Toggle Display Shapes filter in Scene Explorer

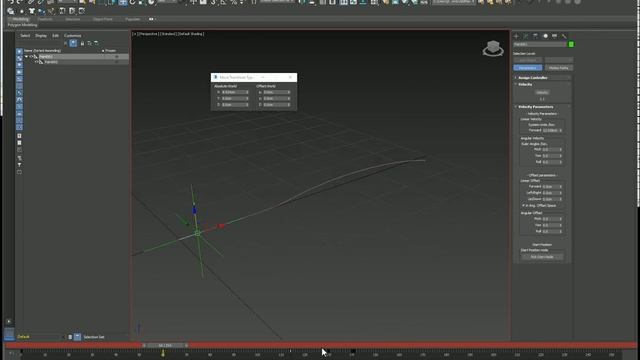pyautogui.click(x=19, y=58)
